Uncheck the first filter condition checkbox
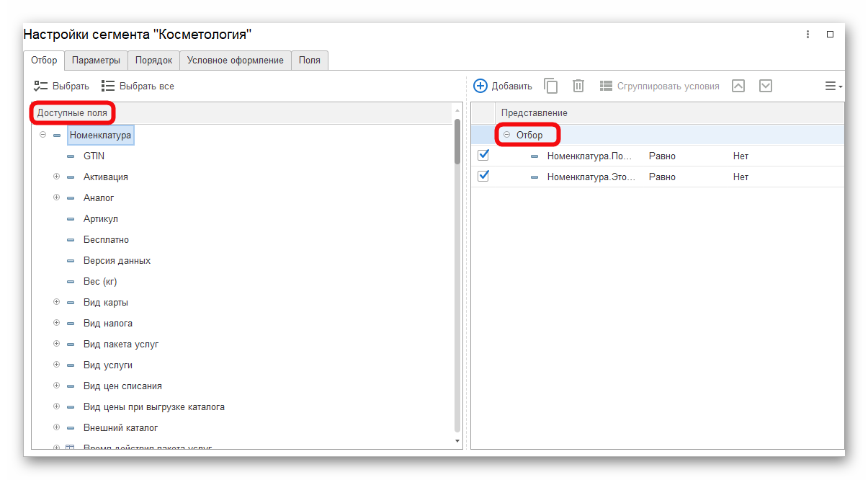Image resolution: width=868 pixels, height=480 pixels. click(x=483, y=155)
